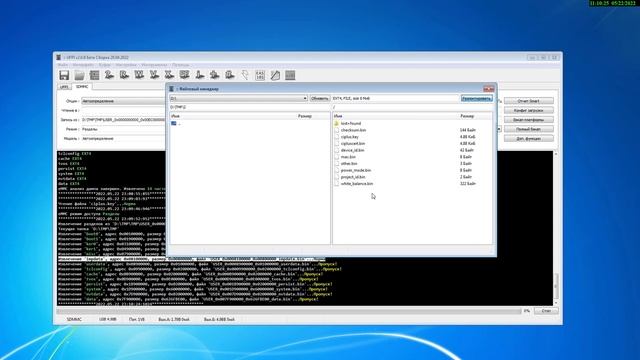Image resolution: width=640 pixels, height=360 pixels.
Task: Select white_balance.bin file
Action: pos(357,184)
